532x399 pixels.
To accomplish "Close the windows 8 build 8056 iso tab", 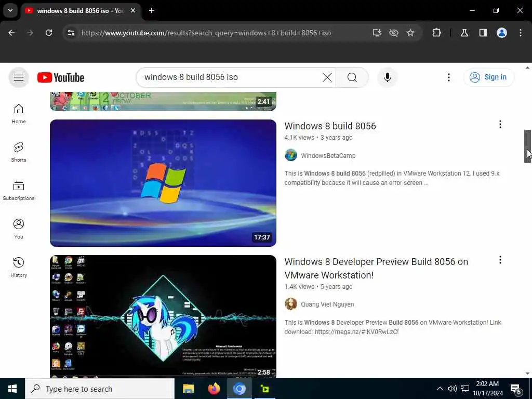I will click(133, 10).
